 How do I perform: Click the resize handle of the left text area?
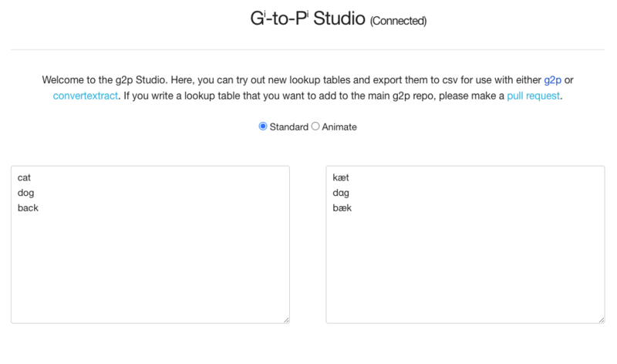tap(286, 320)
